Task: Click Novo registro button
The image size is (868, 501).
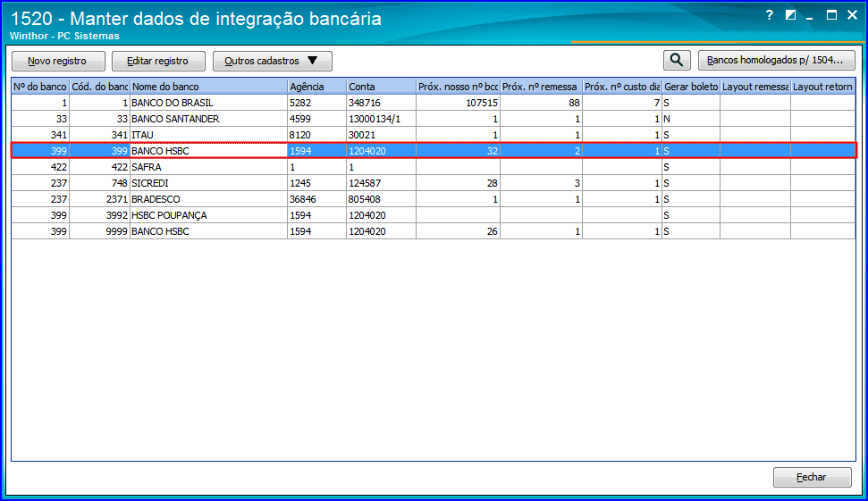Action: coord(58,61)
